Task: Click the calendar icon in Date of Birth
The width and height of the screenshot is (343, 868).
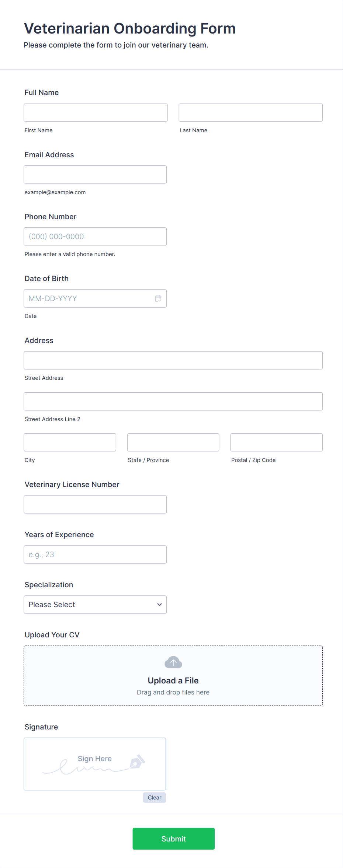Action: coord(158,298)
